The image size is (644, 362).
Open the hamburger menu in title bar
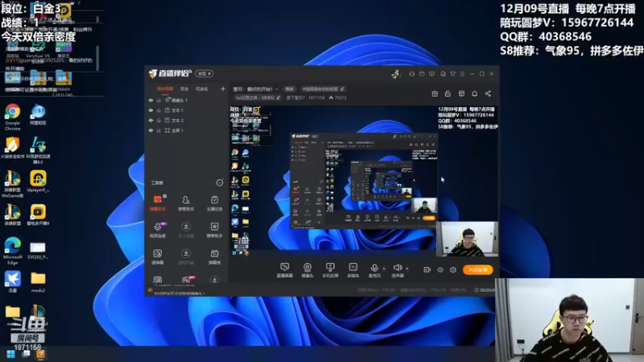(x=462, y=74)
